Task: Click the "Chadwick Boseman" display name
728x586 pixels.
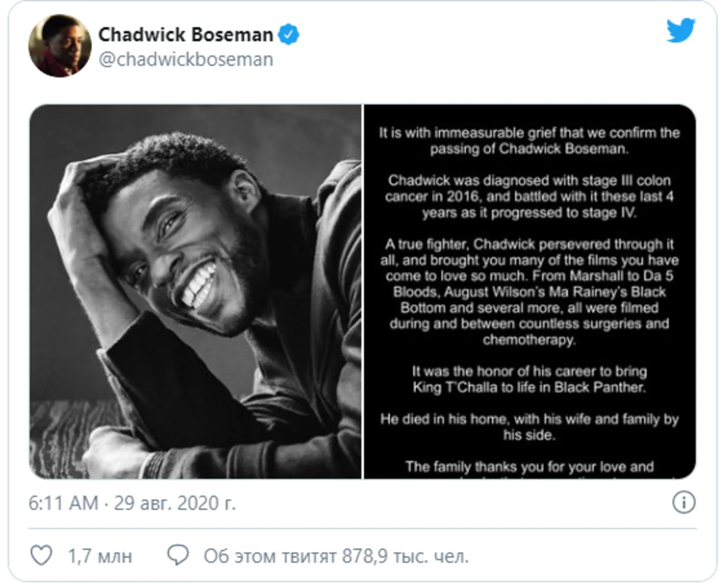Action: (x=185, y=35)
